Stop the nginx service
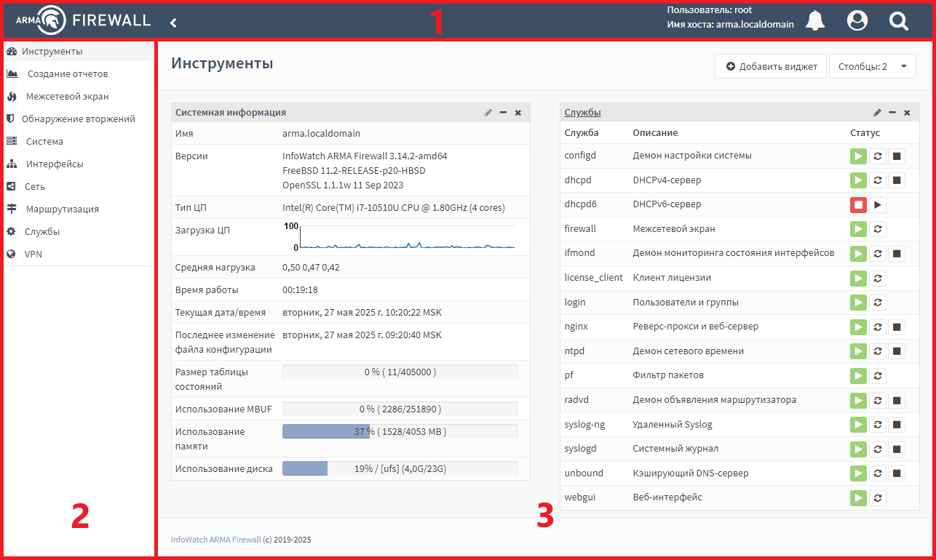 tap(897, 327)
